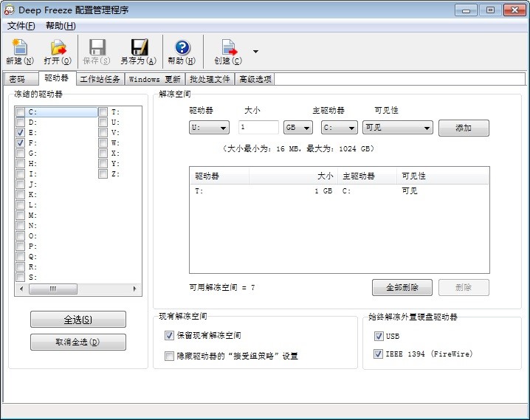Click the 添加 button

464,128
